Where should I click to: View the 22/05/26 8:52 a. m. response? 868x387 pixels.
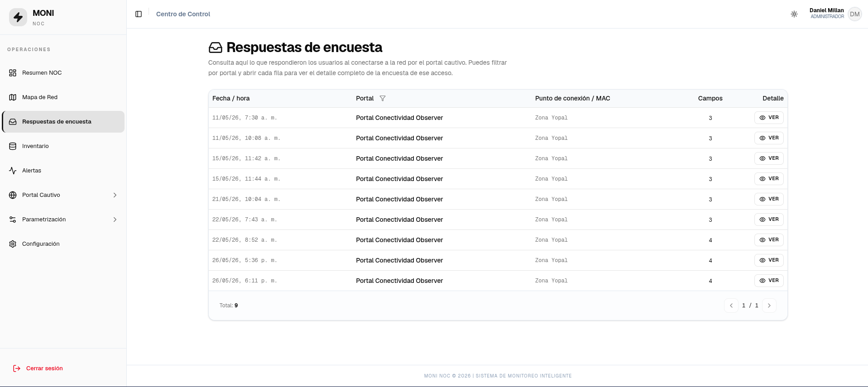[x=769, y=240]
